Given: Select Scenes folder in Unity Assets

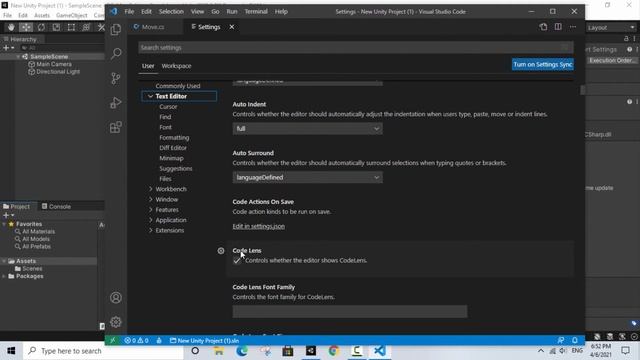Looking at the screenshot, I should coord(32,269).
